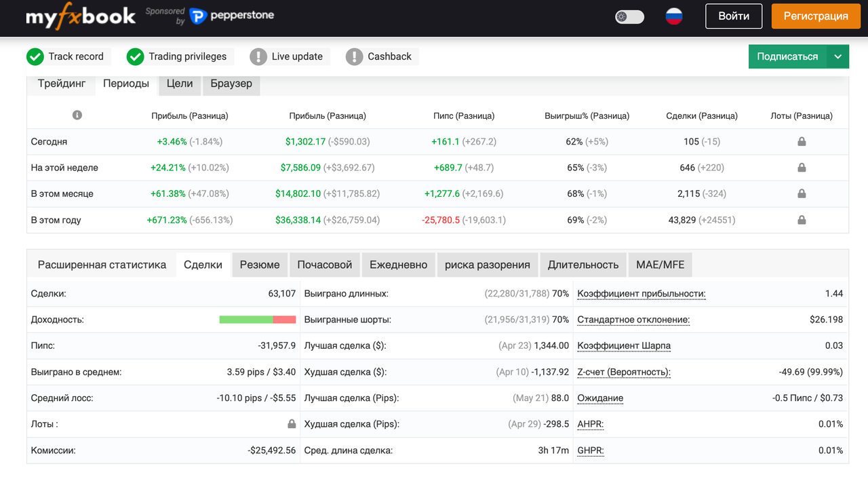Click the +61.38% monthly profit value
The height and width of the screenshot is (477, 868).
pyautogui.click(x=168, y=193)
